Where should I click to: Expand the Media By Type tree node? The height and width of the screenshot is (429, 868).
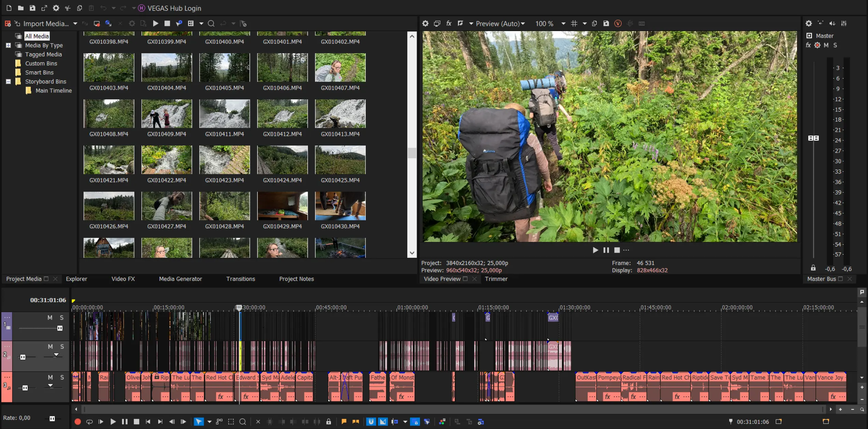click(x=8, y=45)
